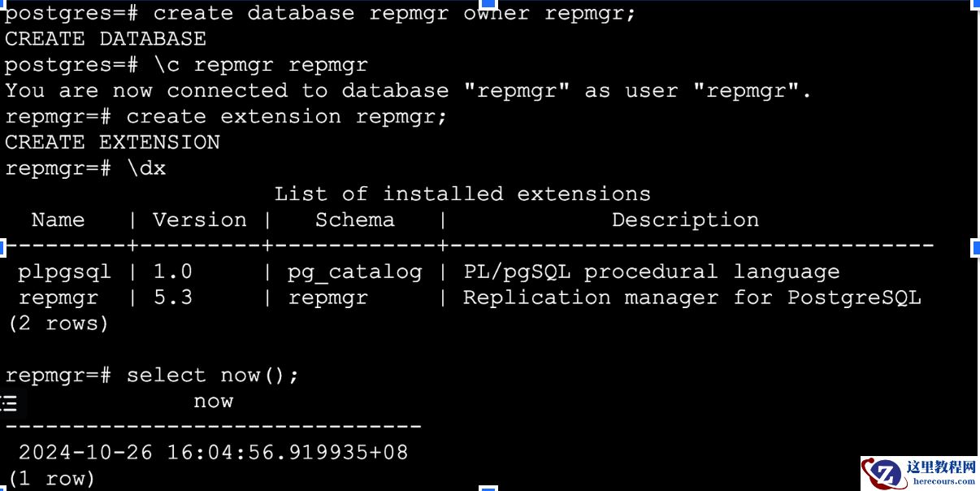Click the timestamp 2024-10-26 result value
This screenshot has width=980, height=491.
tap(213, 452)
